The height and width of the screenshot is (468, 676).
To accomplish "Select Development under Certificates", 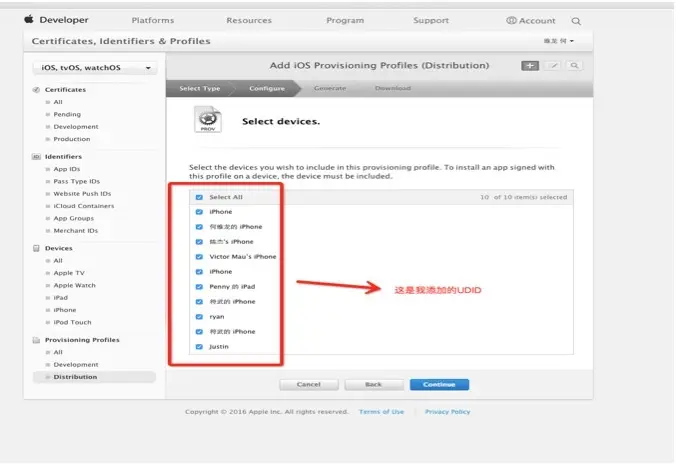I will (76, 127).
